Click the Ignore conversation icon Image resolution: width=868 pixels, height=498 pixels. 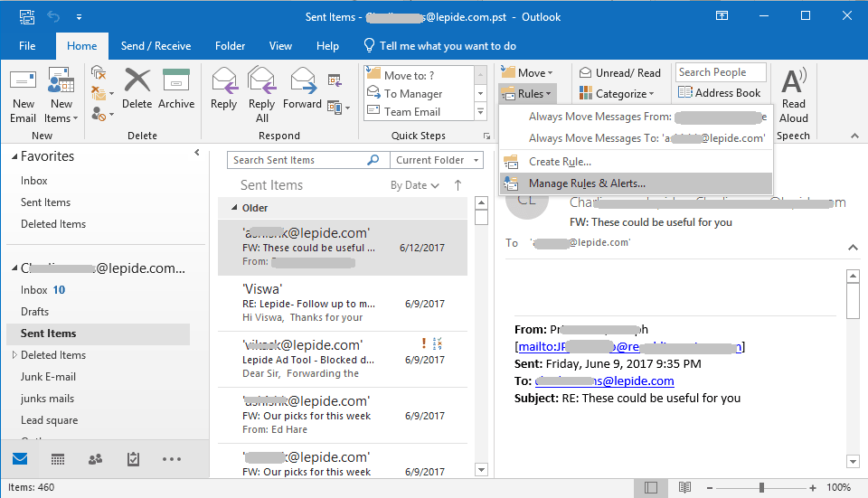(99, 72)
